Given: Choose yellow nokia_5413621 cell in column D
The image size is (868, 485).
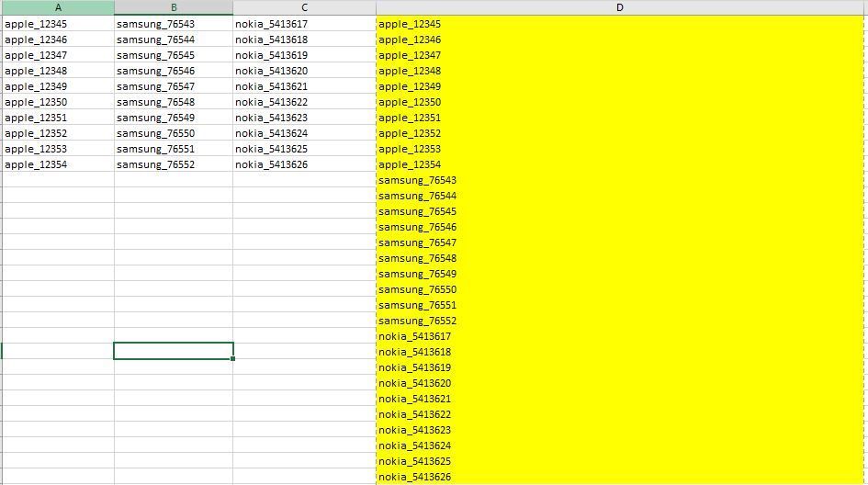Looking at the screenshot, I should pyautogui.click(x=620, y=399).
